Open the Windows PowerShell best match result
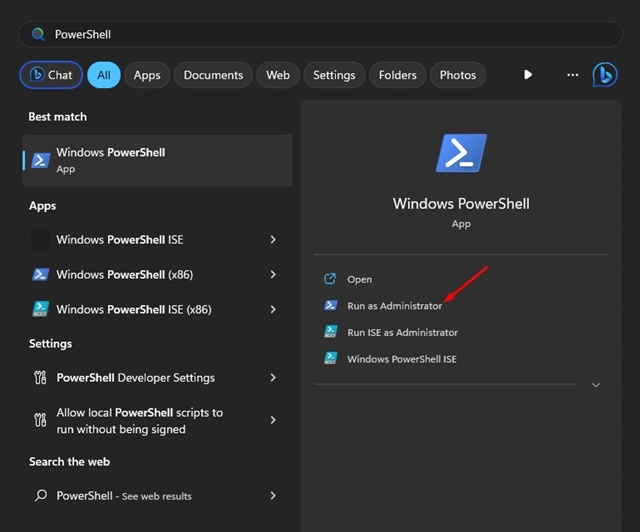640x532 pixels. (158, 160)
